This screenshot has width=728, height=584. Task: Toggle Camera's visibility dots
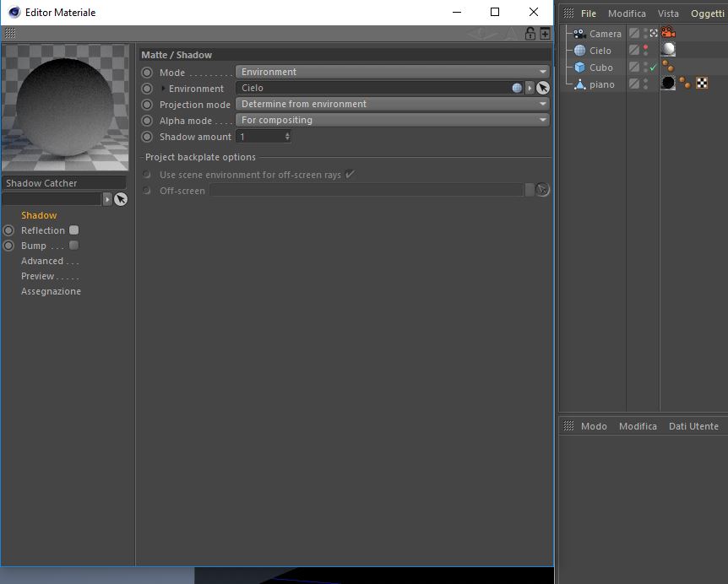click(645, 33)
